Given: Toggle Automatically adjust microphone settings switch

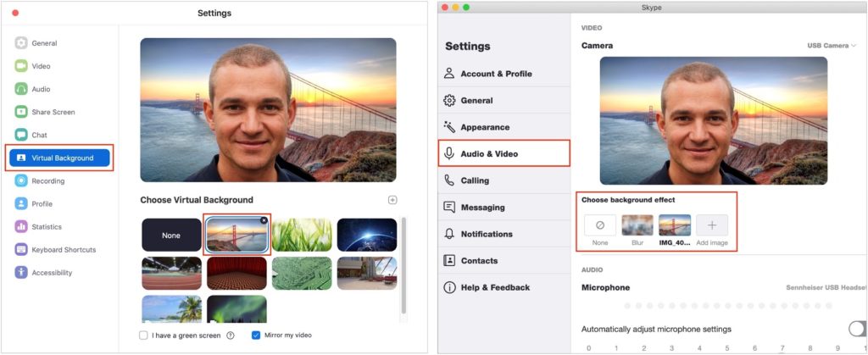Looking at the screenshot, I should (x=858, y=329).
